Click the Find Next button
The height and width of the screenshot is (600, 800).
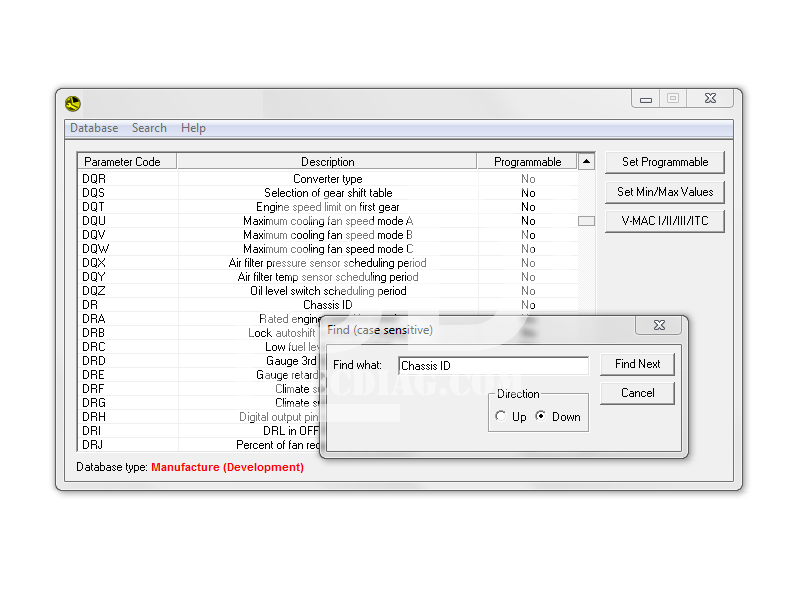click(x=637, y=364)
